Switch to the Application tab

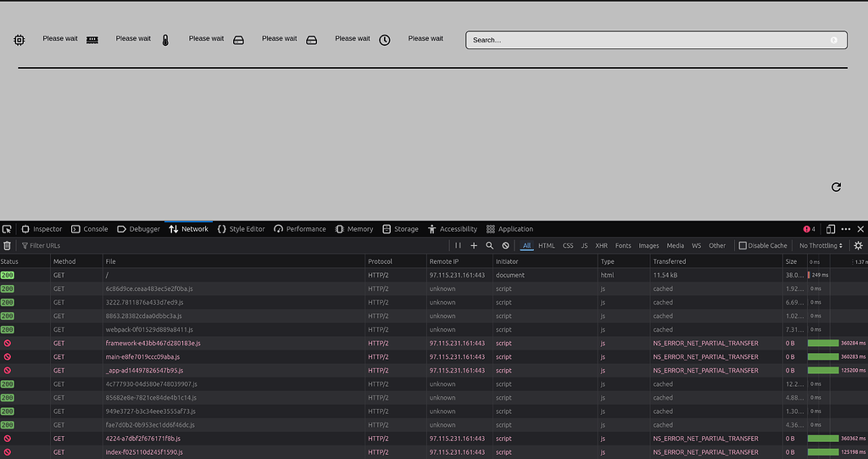tap(509, 229)
